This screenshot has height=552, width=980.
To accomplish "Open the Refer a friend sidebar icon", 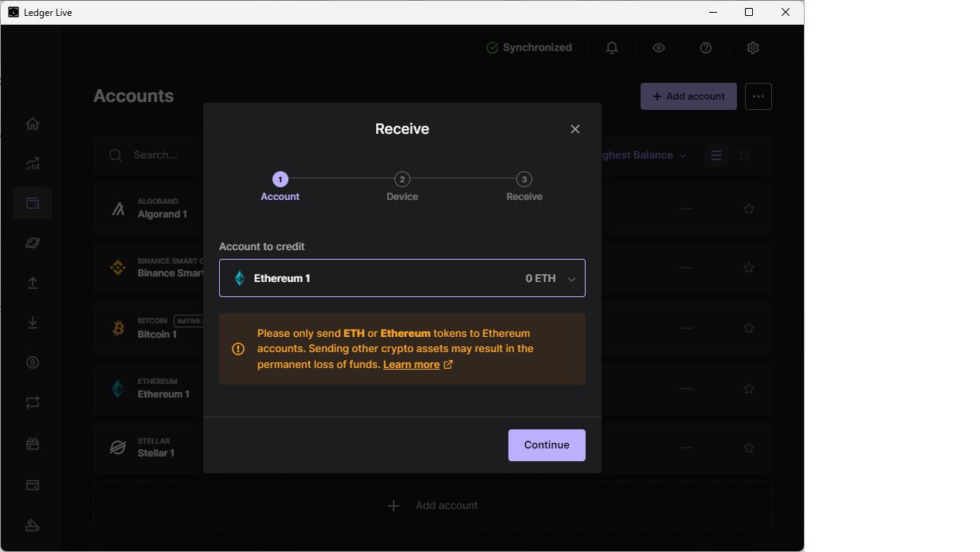I will (x=33, y=444).
